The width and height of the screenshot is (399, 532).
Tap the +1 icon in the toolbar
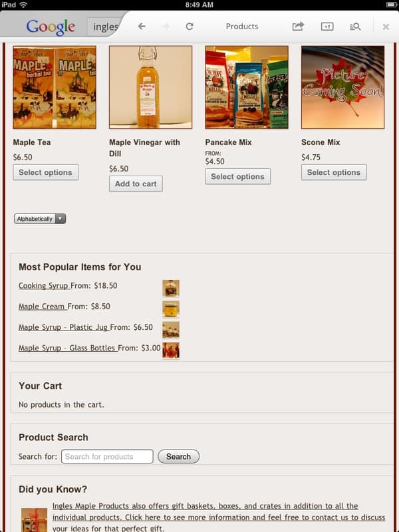pos(327,27)
